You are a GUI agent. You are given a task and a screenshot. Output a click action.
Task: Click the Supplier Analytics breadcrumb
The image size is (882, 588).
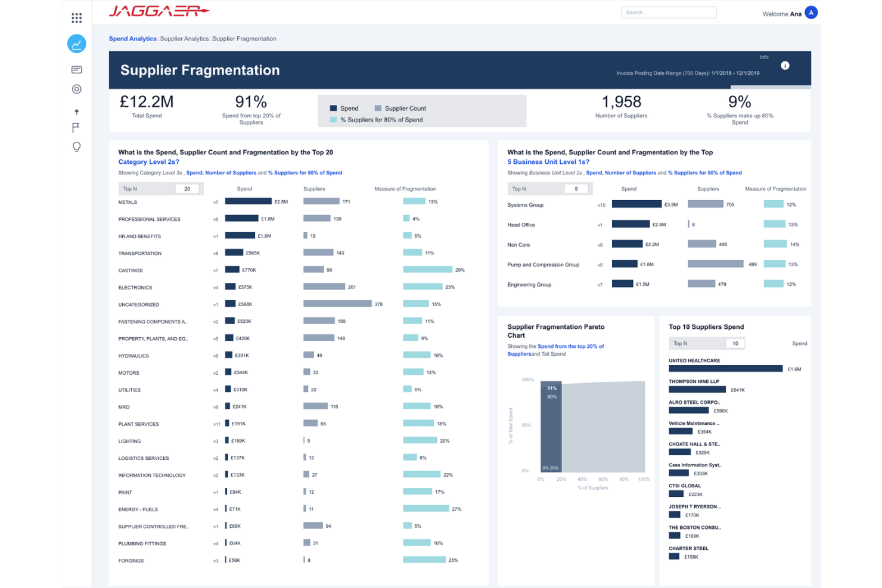(184, 39)
